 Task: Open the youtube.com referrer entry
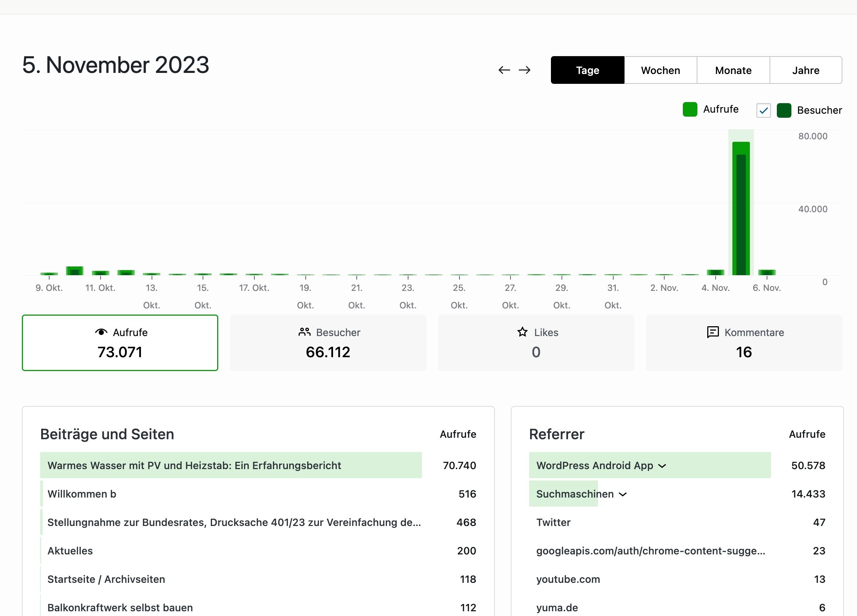click(x=568, y=579)
